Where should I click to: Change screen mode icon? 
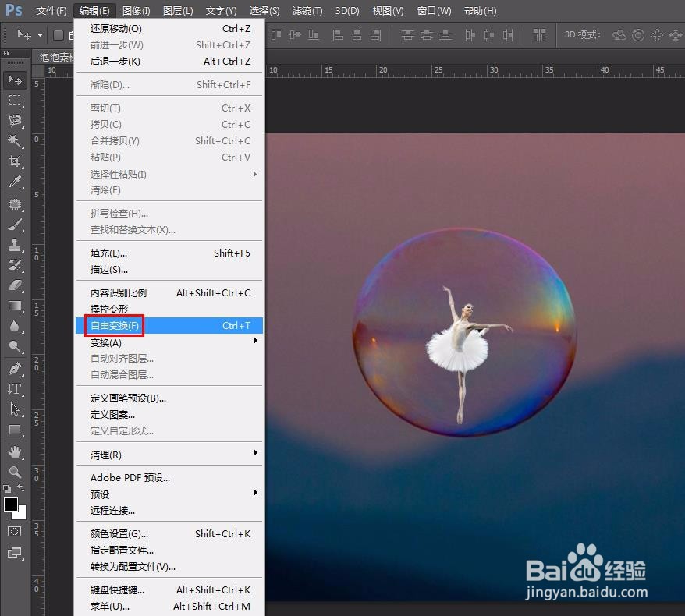click(x=14, y=553)
